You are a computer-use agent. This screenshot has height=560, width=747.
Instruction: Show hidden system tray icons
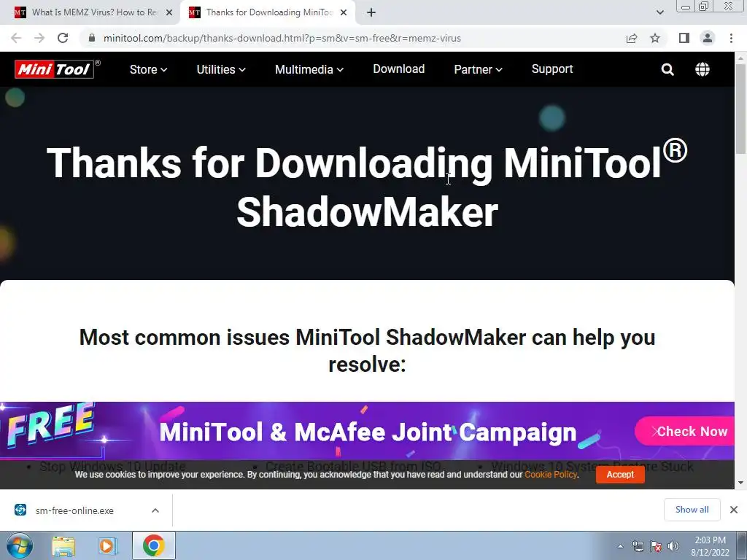620,546
